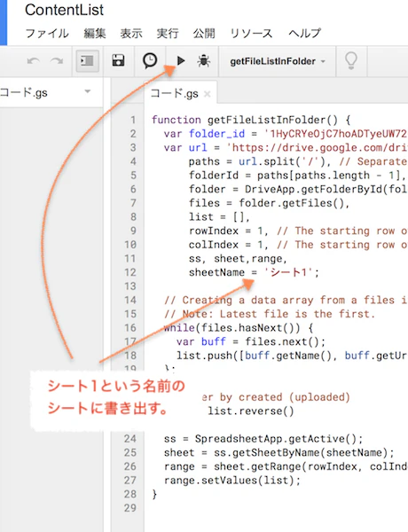408x532 pixels.
Task: Click the 'Creating a data array' comment line
Action: pos(285,300)
